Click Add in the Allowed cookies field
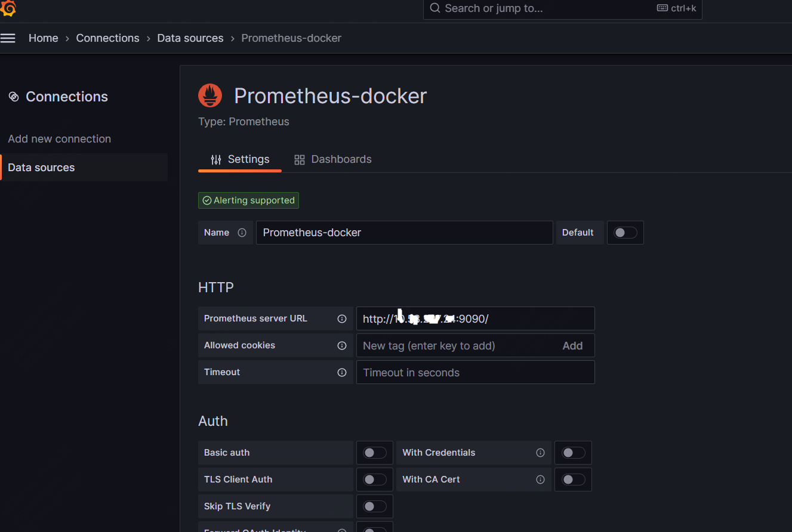 [572, 345]
